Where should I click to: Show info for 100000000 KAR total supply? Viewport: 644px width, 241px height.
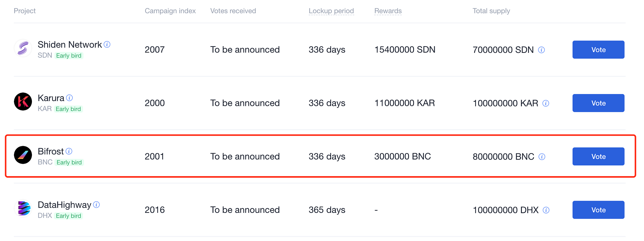pos(546,103)
